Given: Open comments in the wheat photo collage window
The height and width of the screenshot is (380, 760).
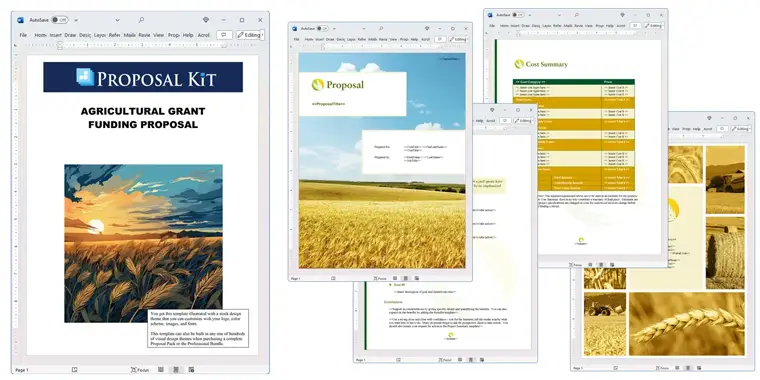Looking at the screenshot, I should point(722,129).
